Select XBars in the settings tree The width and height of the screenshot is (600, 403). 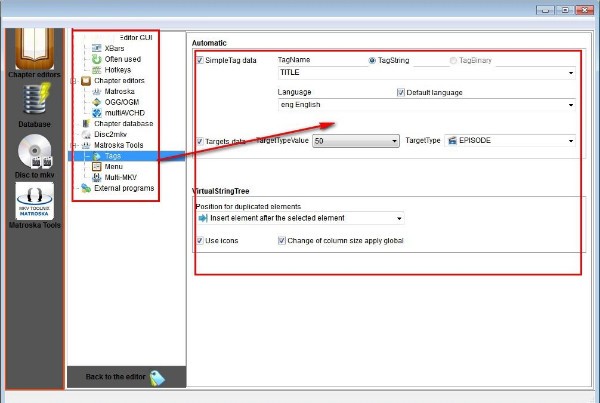114,48
